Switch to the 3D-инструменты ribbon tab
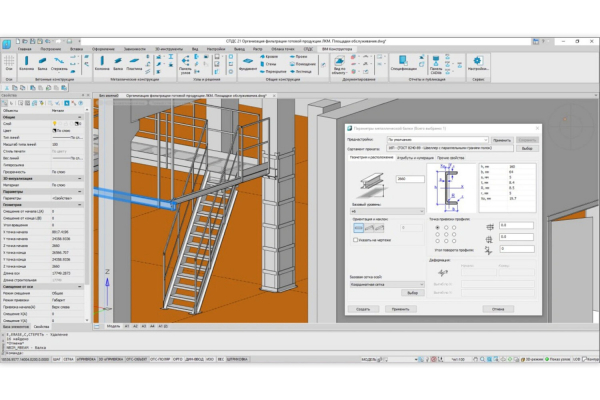The height and width of the screenshot is (400, 600). [x=169, y=49]
